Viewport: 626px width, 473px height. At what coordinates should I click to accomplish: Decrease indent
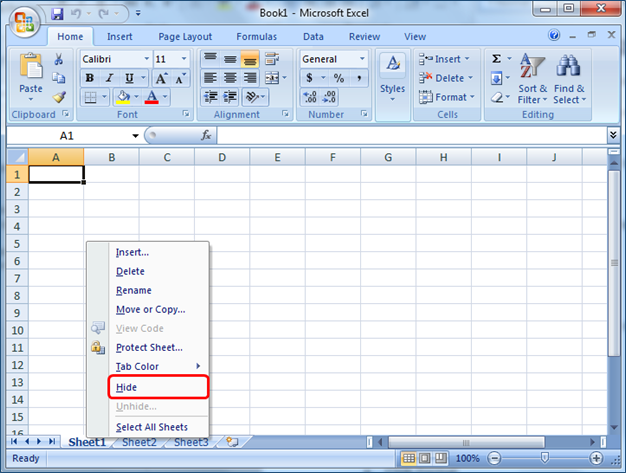pos(211,97)
